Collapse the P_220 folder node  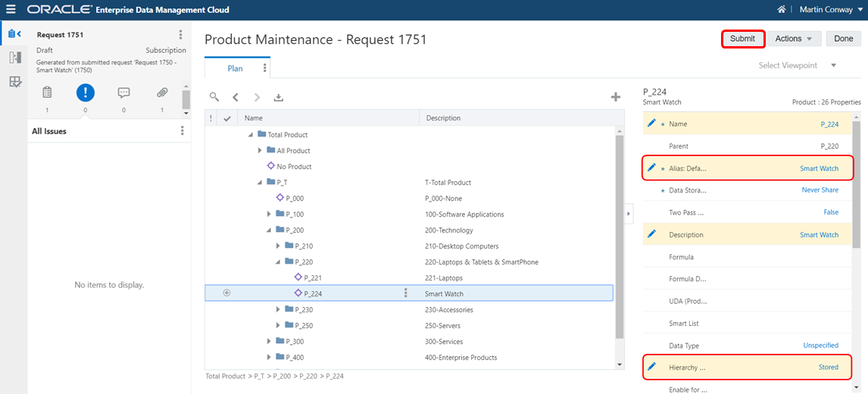(x=279, y=262)
